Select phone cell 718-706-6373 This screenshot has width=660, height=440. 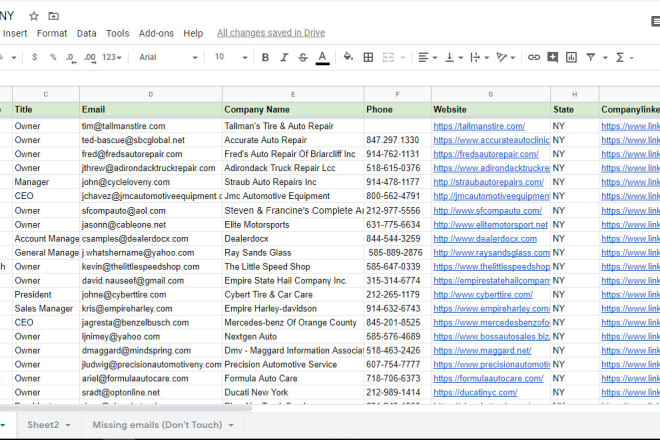pyautogui.click(x=397, y=379)
